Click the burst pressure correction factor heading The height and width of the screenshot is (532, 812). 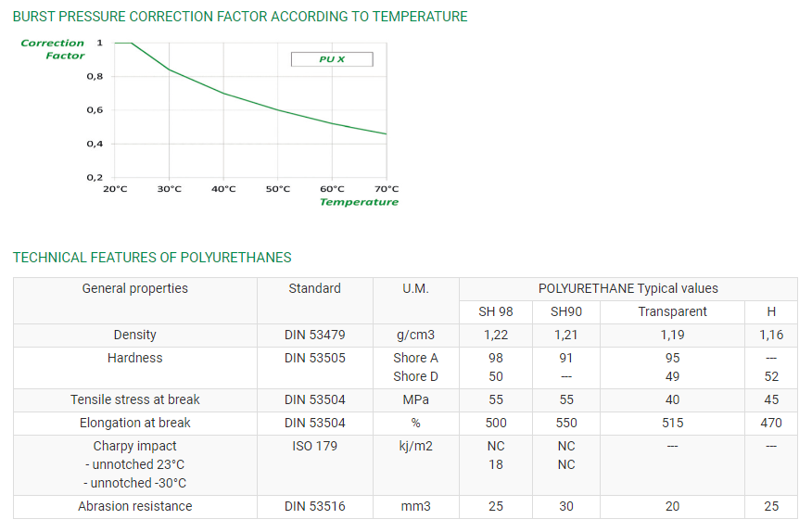tap(240, 17)
